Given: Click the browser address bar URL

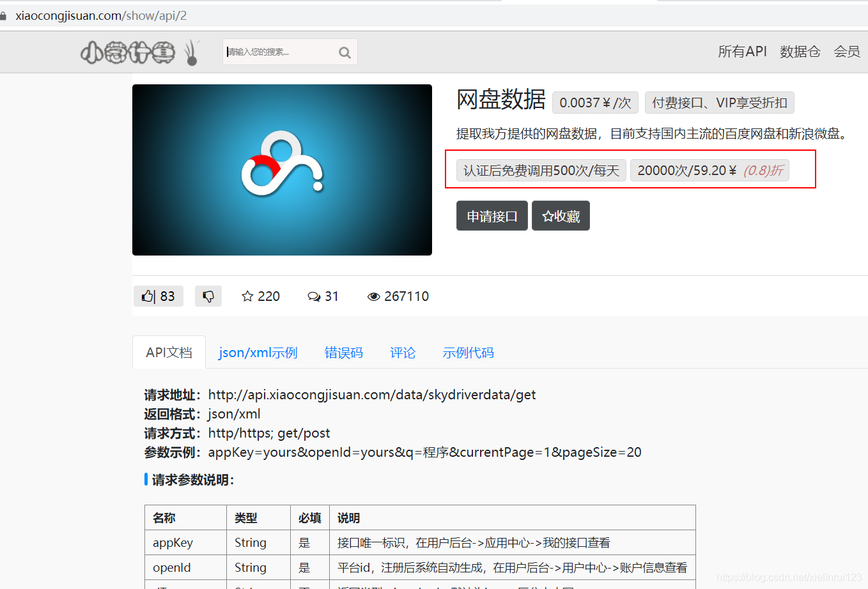Looking at the screenshot, I should click(x=101, y=15).
